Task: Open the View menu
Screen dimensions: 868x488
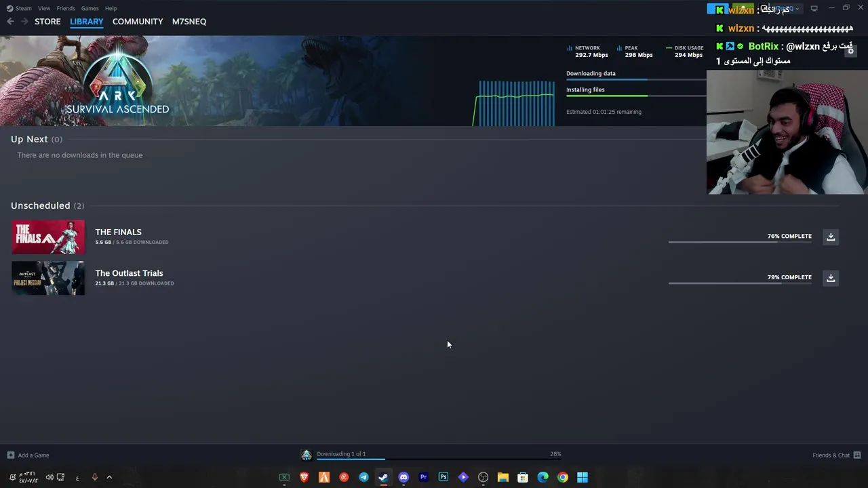Action: tap(44, 8)
